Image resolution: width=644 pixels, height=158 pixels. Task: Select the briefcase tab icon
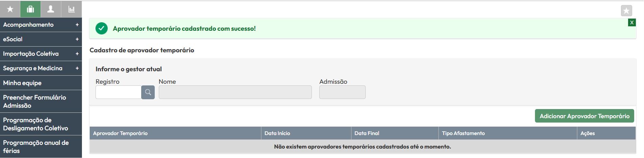pos(30,9)
